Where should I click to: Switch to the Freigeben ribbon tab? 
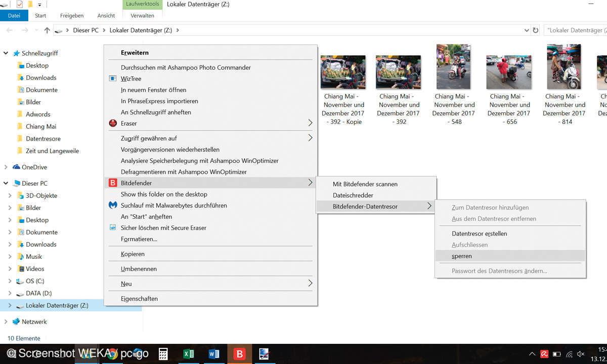(x=72, y=16)
